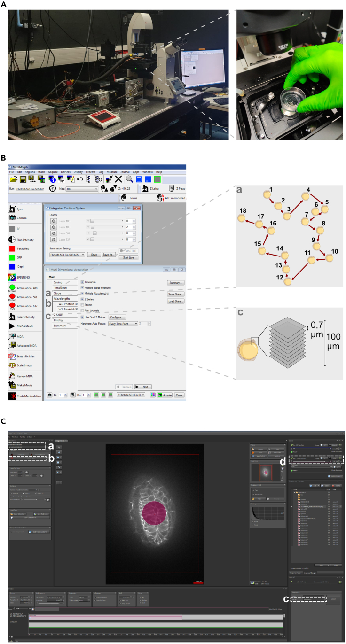The image size is (346, 644).
Task: Click Configure... button
Action: 117,317
